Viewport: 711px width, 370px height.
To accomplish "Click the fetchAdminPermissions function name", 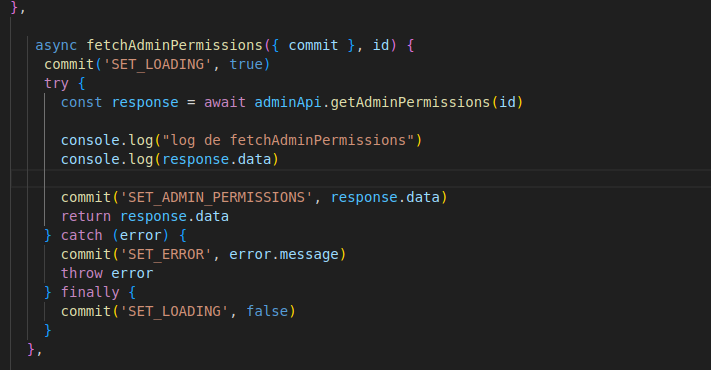I will (x=175, y=45).
